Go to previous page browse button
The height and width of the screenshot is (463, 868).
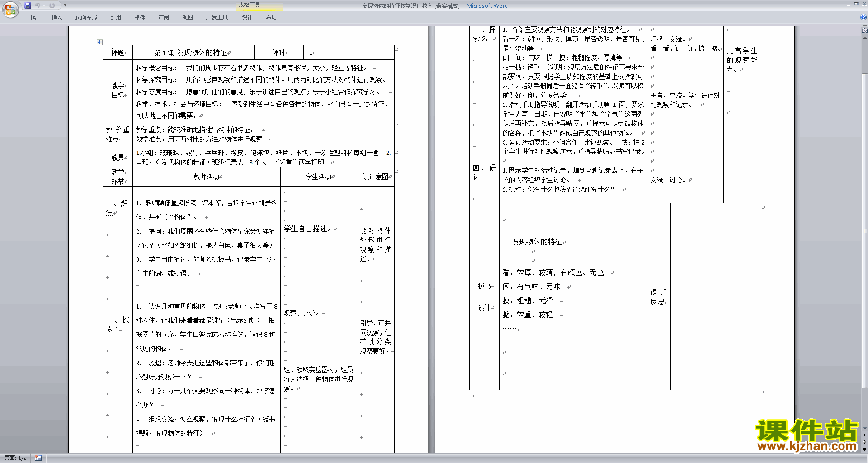coord(864,435)
